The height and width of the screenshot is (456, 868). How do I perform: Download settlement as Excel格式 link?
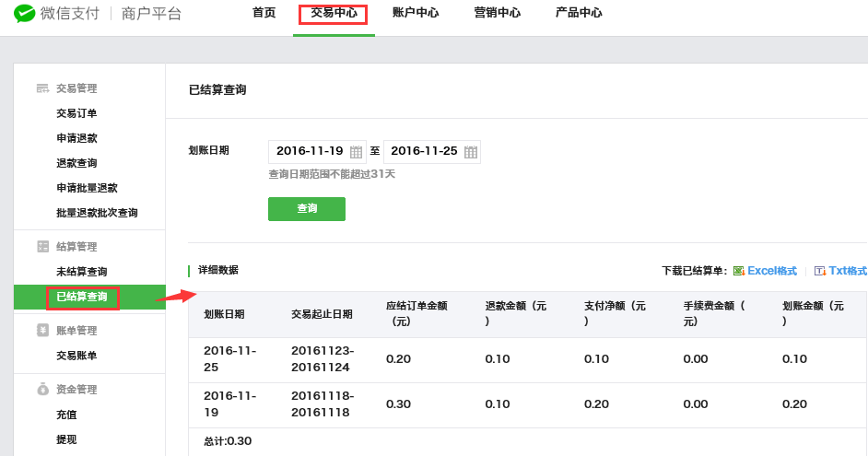tap(771, 271)
